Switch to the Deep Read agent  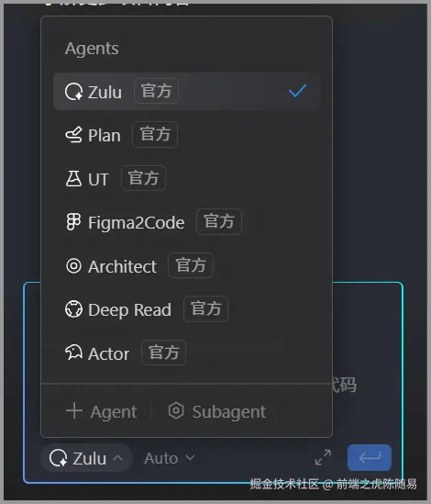tap(186, 309)
